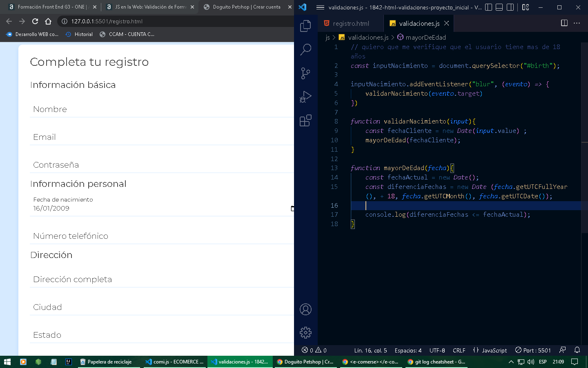Open volume control in system tray
This screenshot has height=368, width=588.
530,362
